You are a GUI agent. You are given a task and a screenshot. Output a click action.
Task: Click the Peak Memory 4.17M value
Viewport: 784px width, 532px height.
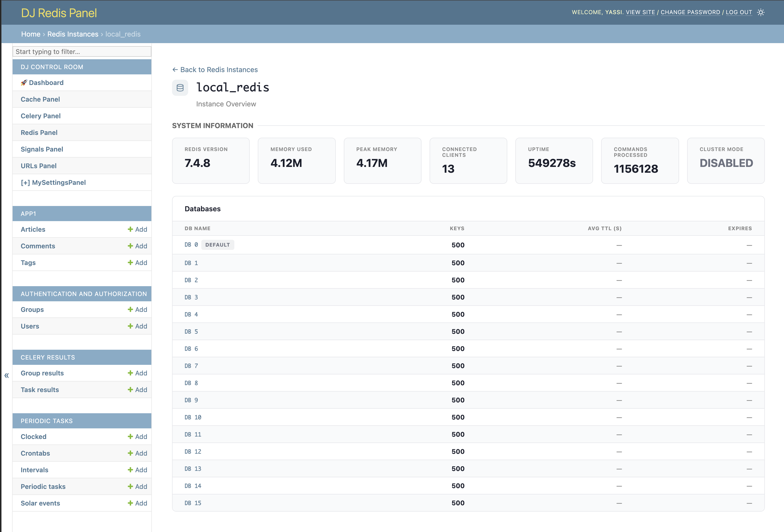click(x=372, y=163)
